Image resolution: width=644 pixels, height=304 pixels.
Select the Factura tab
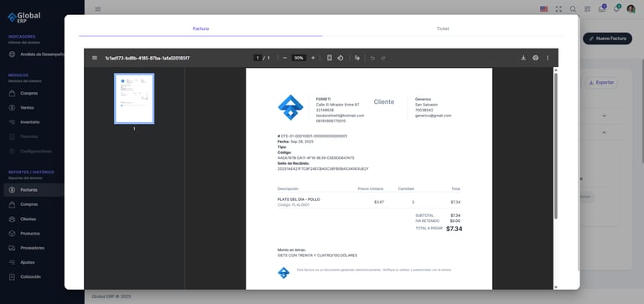[201, 28]
